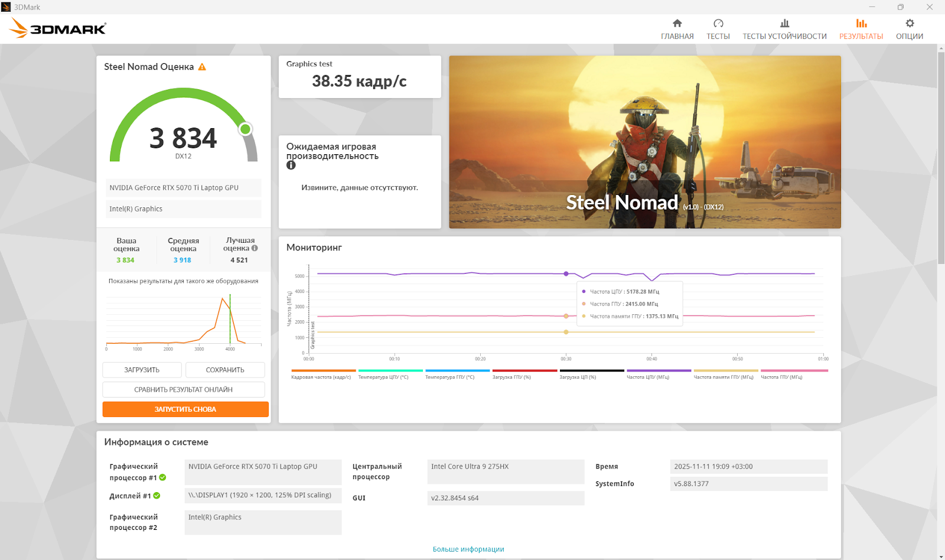This screenshot has width=945, height=560.
Task: Open the Опции gear icon
Action: point(910,24)
